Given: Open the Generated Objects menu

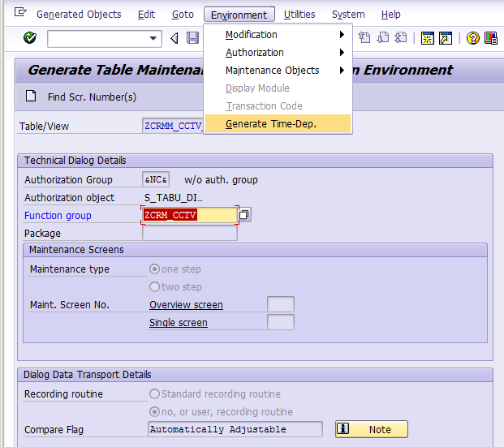Looking at the screenshot, I should click(79, 15).
